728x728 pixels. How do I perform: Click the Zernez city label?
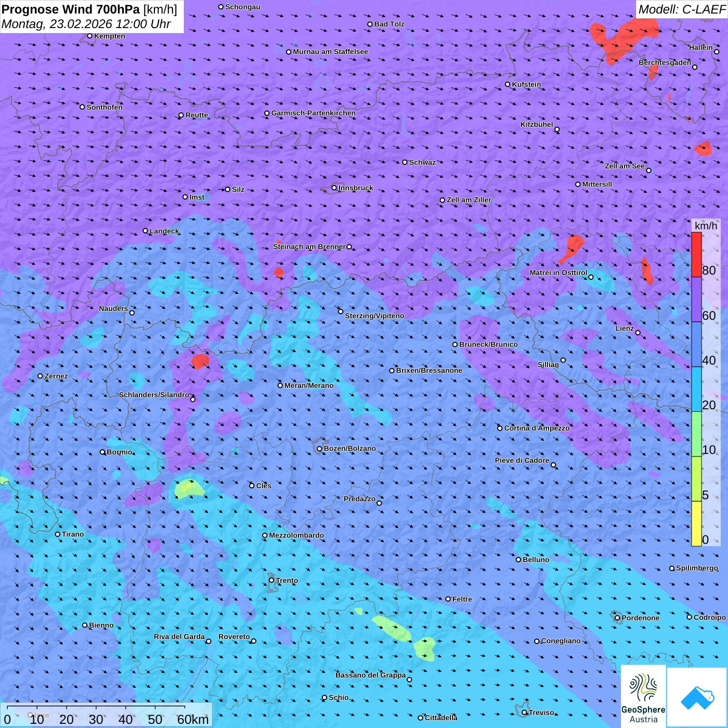click(x=56, y=376)
